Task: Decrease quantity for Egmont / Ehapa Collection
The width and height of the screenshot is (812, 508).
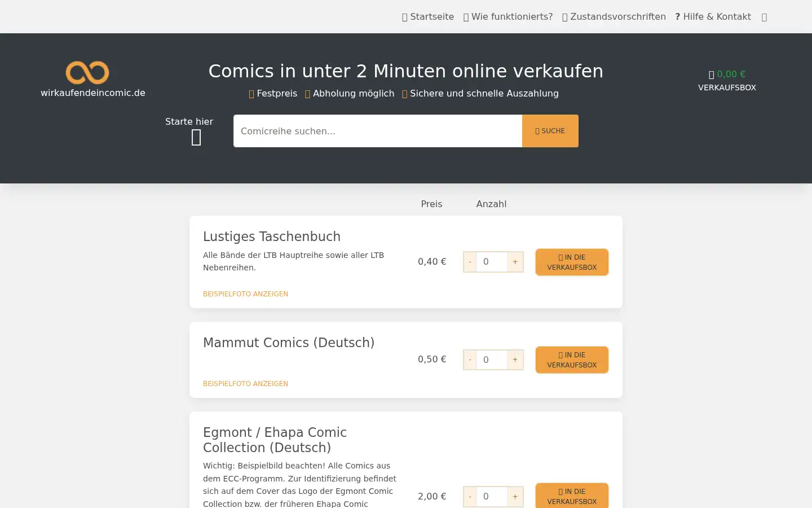Action: click(x=470, y=497)
